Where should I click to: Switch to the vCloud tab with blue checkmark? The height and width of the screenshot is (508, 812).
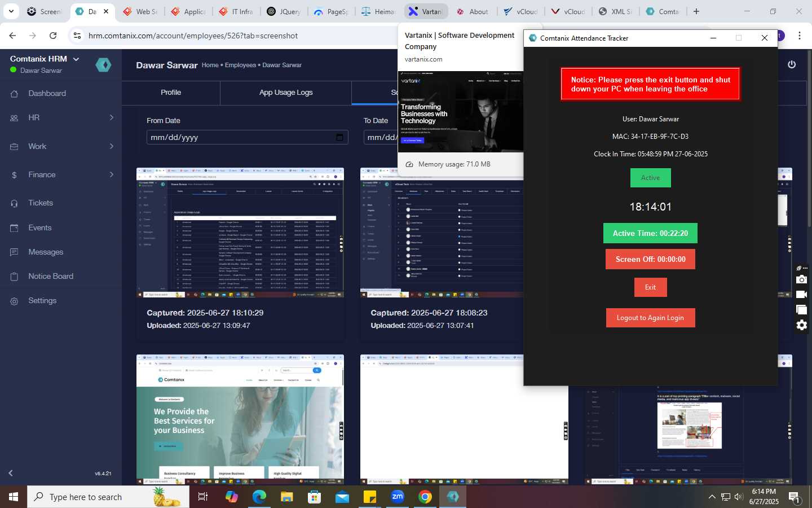coord(522,11)
